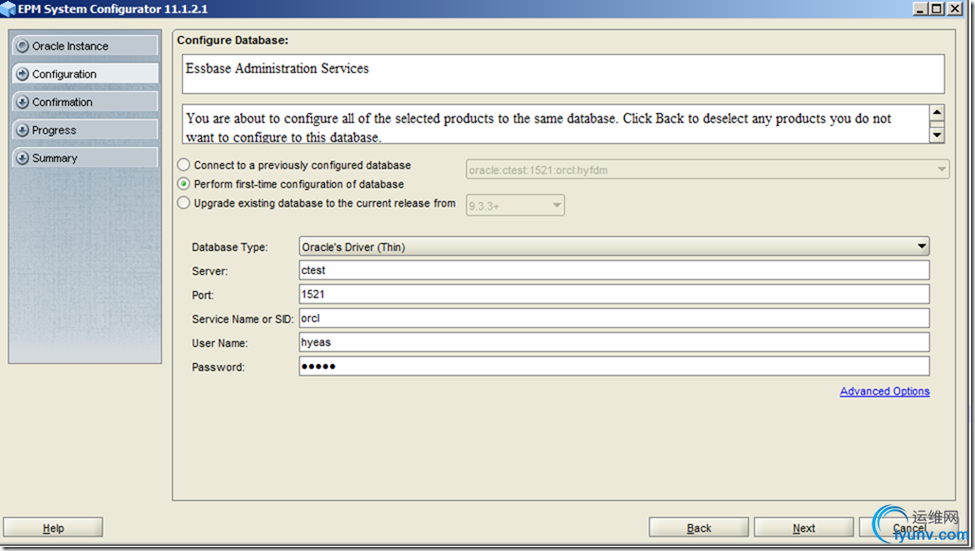Viewport: 975px width, 551px height.
Task: Click the Port input field
Action: 614,294
